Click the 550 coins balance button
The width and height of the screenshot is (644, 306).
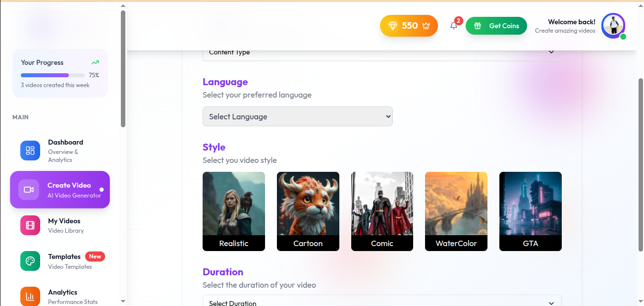pos(409,26)
